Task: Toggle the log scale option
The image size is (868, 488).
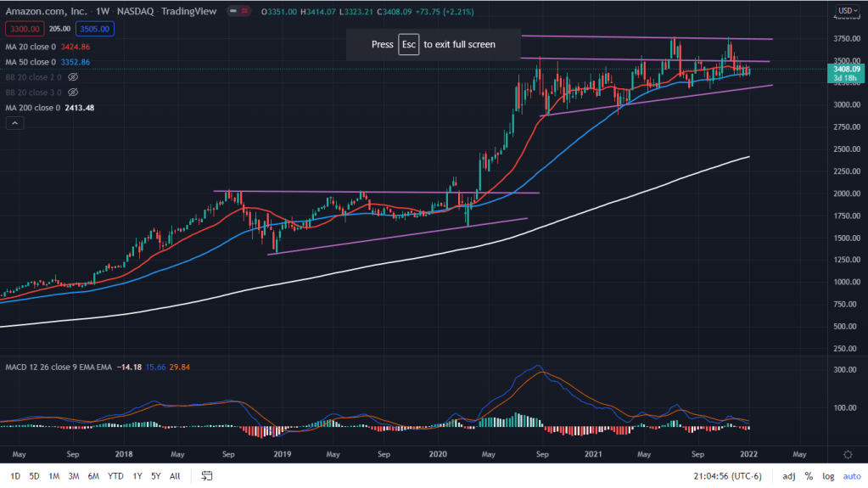Action: tap(828, 476)
